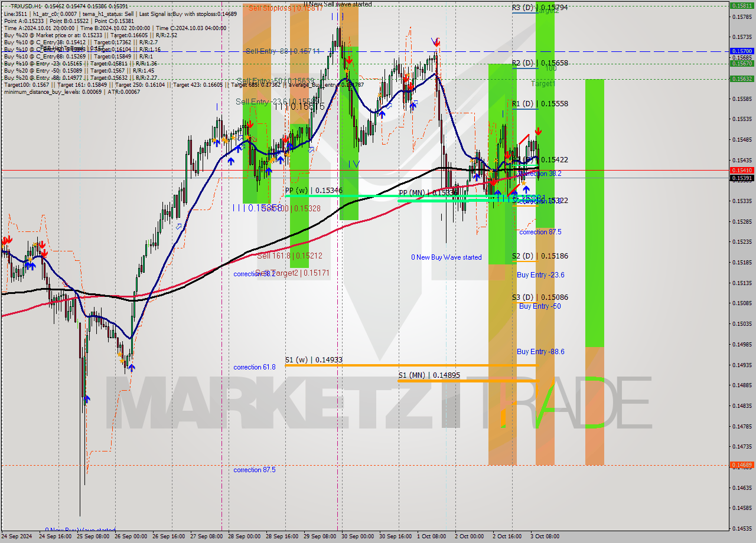Select the Sell 161.8 | 0.15212 label

click(x=289, y=256)
